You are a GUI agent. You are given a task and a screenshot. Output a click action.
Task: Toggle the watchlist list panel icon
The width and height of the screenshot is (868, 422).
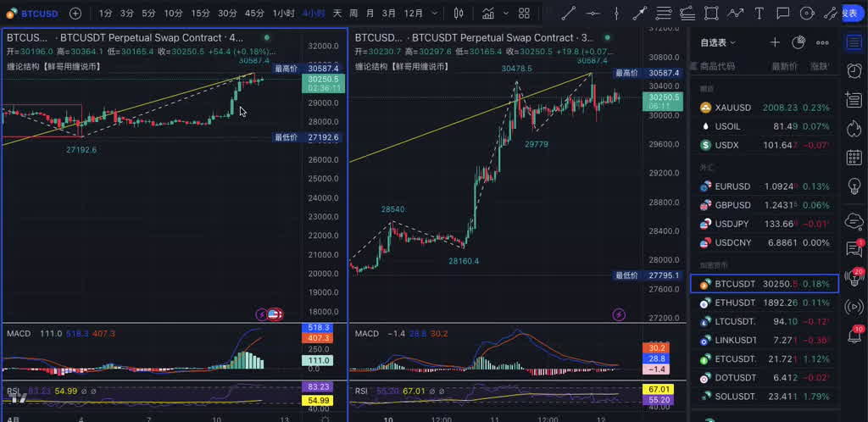click(x=854, y=42)
